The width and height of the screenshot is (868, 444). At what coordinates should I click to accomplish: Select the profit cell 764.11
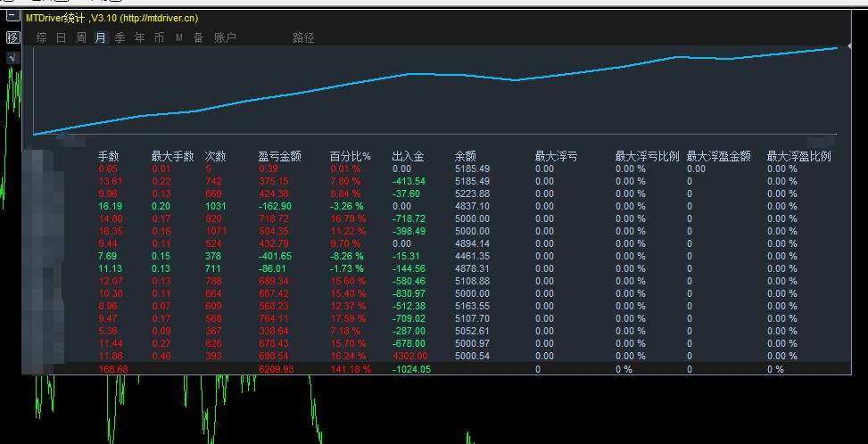pyautogui.click(x=274, y=318)
